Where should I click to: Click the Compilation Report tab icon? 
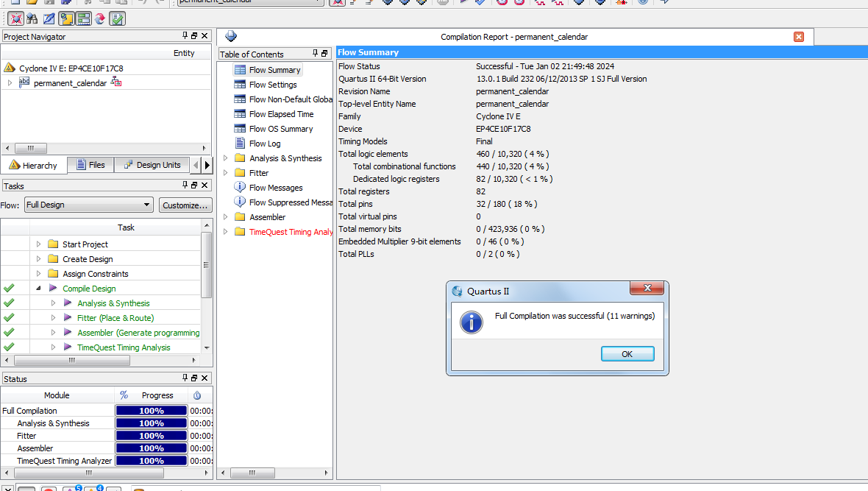pos(231,37)
